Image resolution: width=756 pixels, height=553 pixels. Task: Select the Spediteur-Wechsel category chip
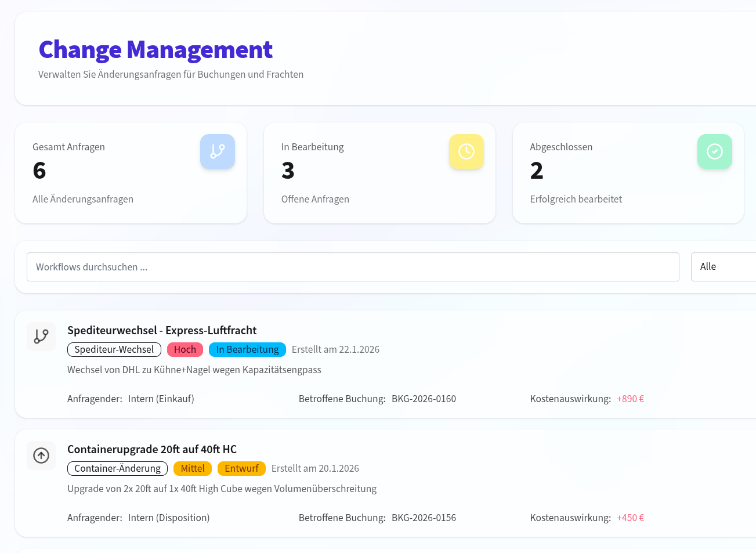[x=114, y=349]
